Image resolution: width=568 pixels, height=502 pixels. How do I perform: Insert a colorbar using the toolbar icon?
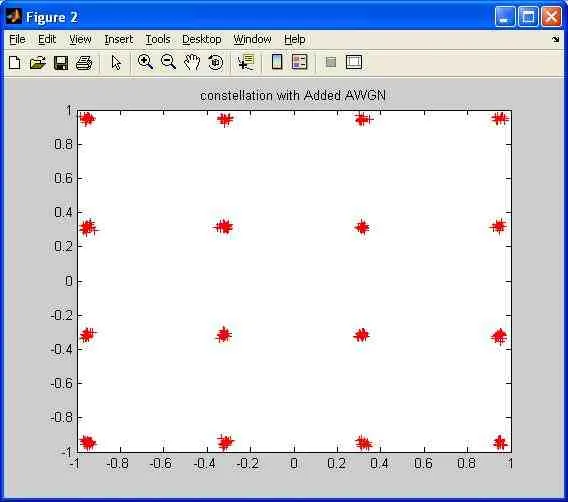tap(277, 62)
